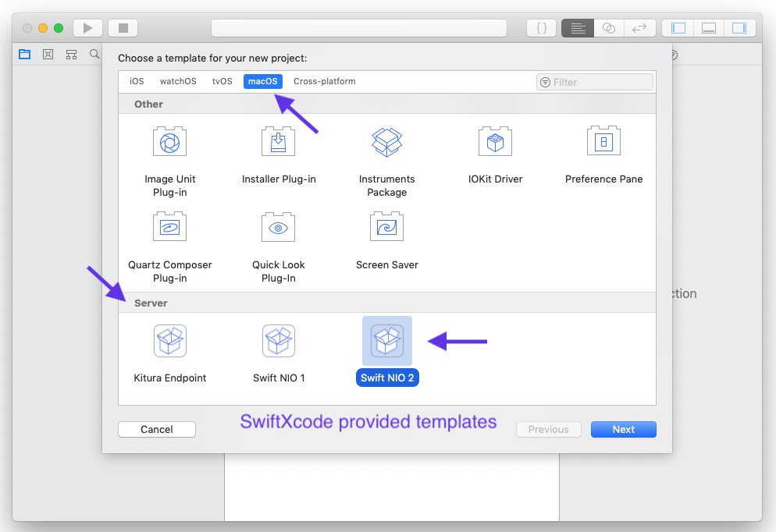Screen dimensions: 776x532
Task: Switch to the Version editor
Action: 640,28
